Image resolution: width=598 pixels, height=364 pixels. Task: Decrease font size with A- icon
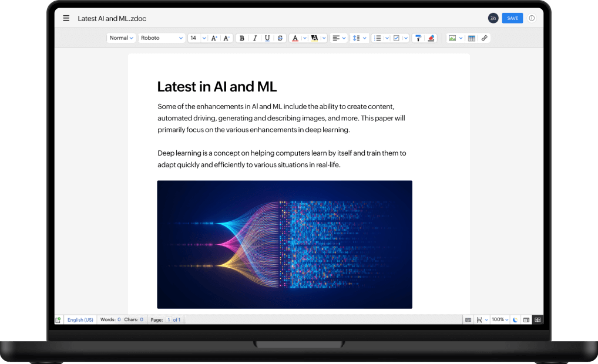[x=227, y=38]
